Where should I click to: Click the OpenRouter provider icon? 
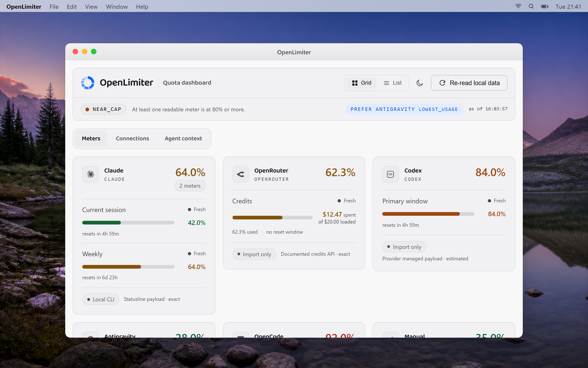pyautogui.click(x=240, y=174)
